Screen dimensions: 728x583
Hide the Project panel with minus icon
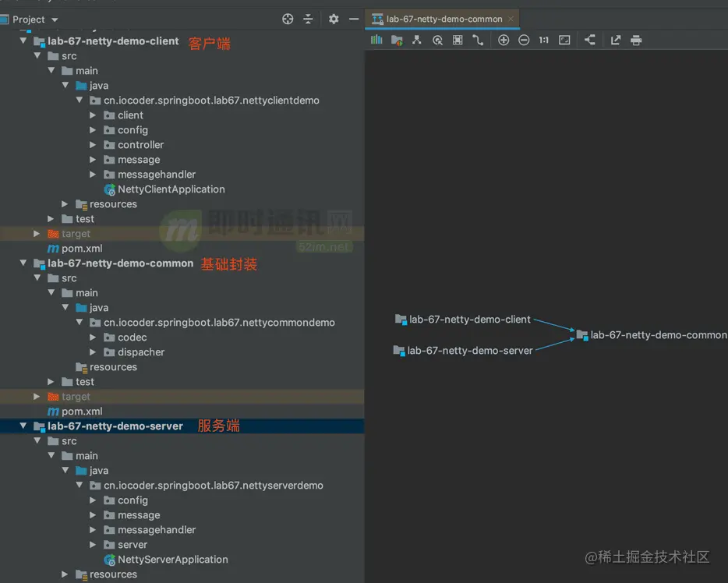[354, 19]
